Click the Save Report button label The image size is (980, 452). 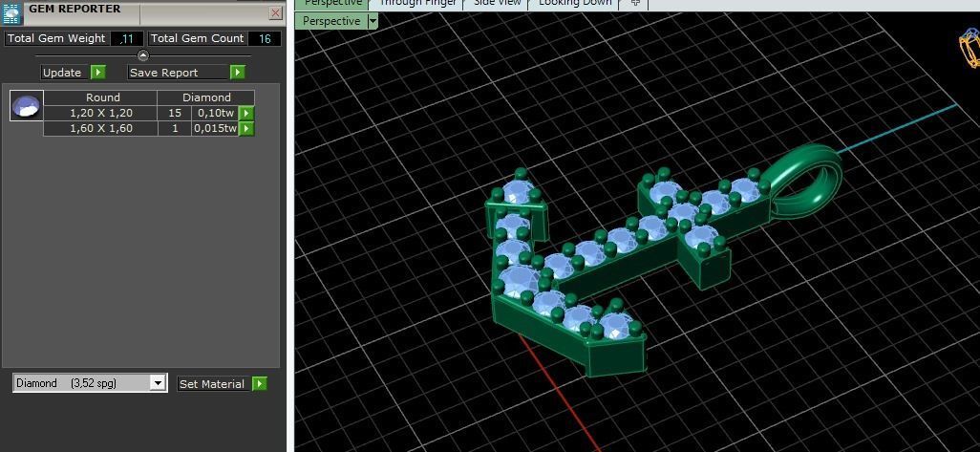(178, 73)
